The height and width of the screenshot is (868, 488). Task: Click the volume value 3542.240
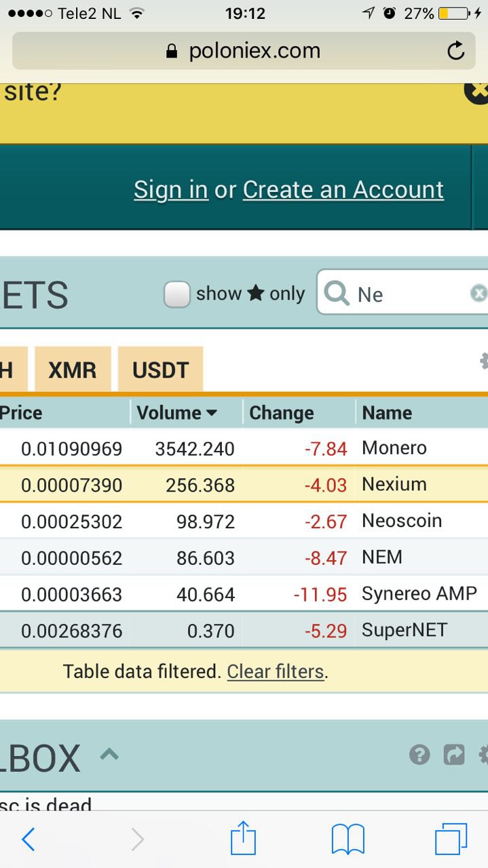[x=195, y=449]
